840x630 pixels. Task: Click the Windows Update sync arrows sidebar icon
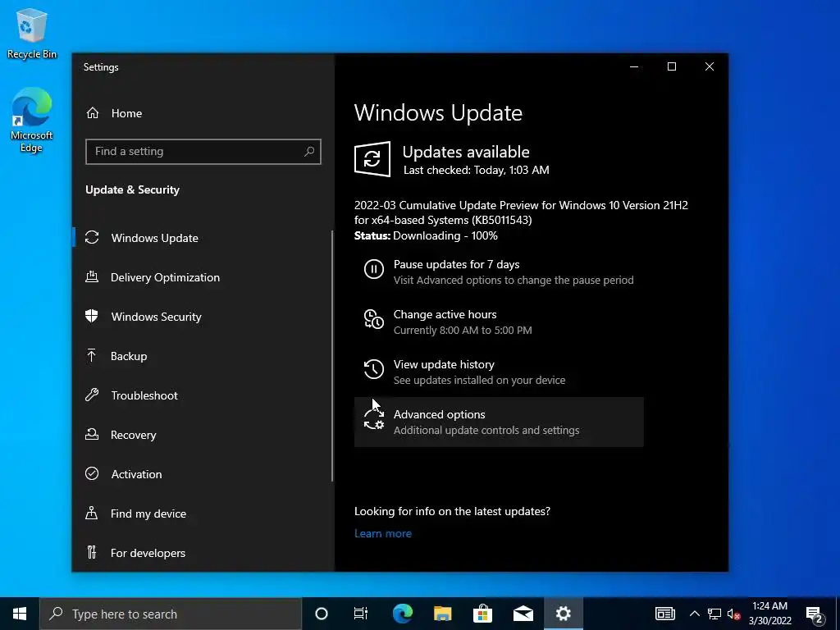(x=92, y=237)
